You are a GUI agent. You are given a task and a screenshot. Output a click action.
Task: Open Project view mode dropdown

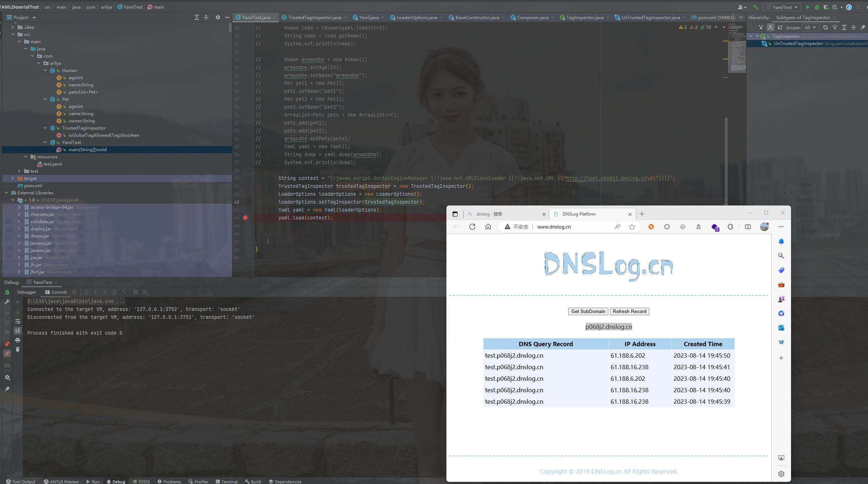coord(34,18)
